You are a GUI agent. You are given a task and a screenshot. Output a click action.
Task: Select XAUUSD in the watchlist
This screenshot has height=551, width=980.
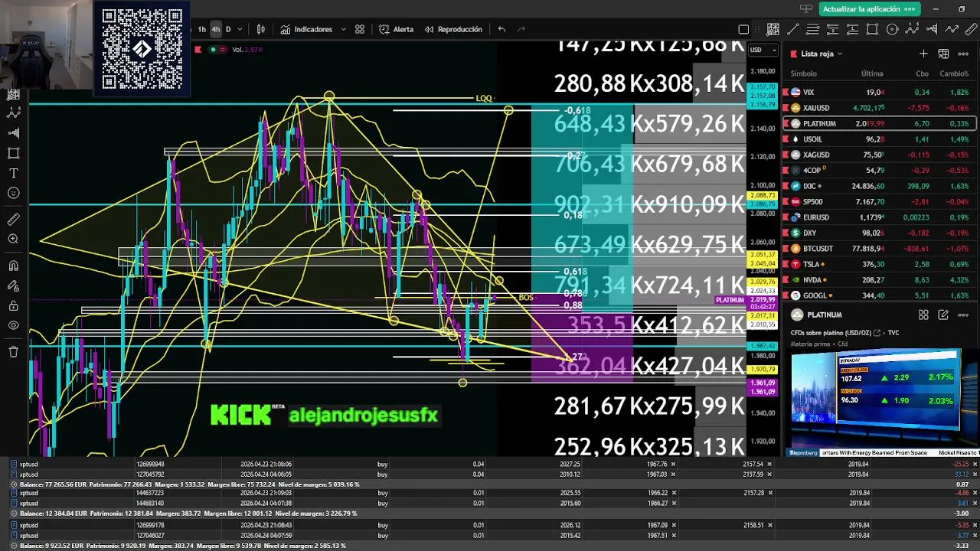pos(879,108)
